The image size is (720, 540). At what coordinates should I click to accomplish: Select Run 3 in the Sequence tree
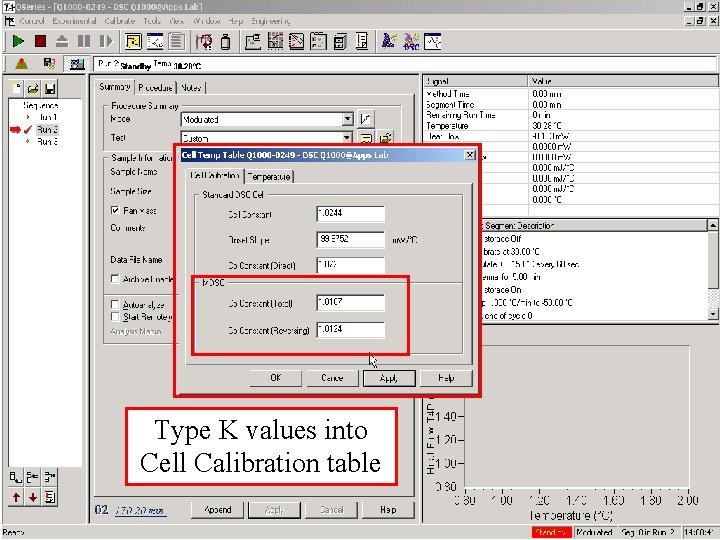click(47, 141)
